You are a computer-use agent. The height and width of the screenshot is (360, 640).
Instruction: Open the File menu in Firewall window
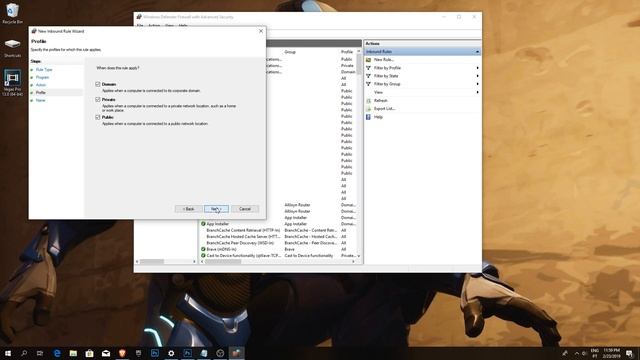[x=140, y=26]
